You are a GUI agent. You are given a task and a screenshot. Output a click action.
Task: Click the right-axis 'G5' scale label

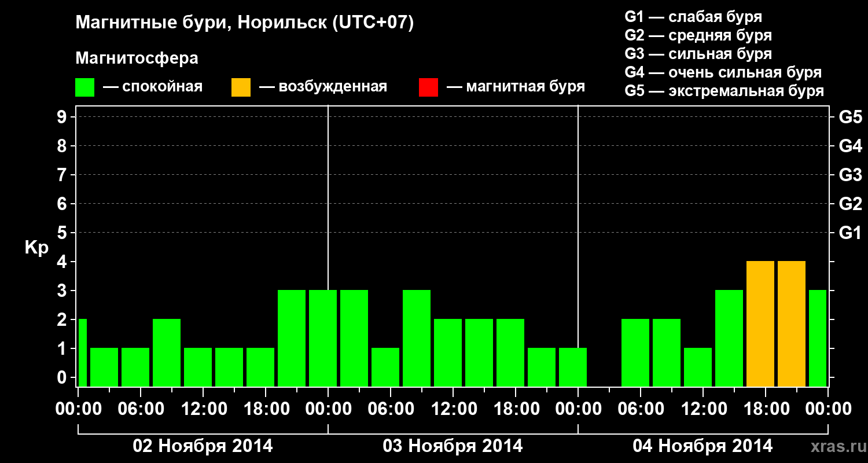tap(850, 117)
